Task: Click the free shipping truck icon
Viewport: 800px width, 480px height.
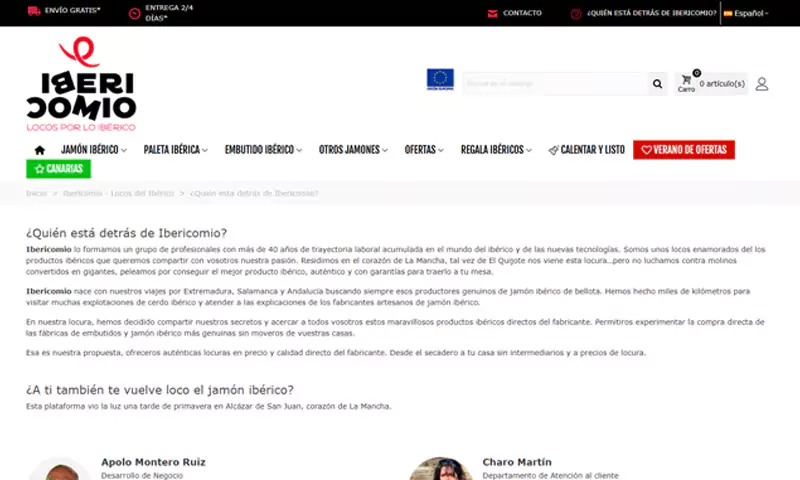Action: (x=34, y=11)
